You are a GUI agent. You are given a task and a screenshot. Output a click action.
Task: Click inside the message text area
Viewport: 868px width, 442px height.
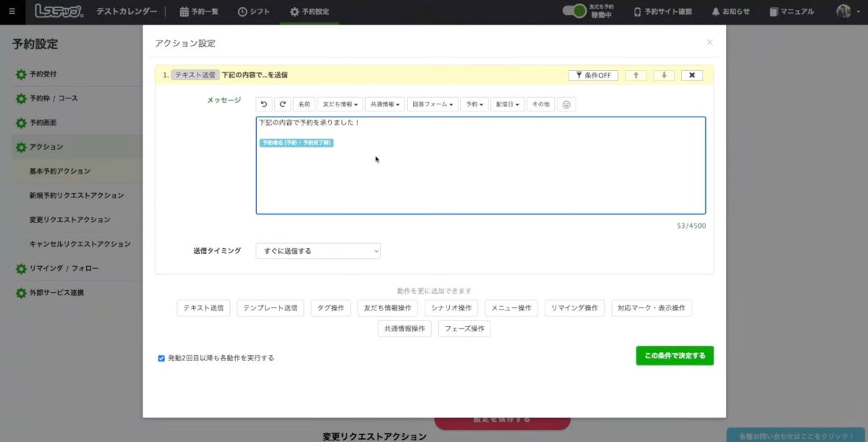click(x=480, y=181)
